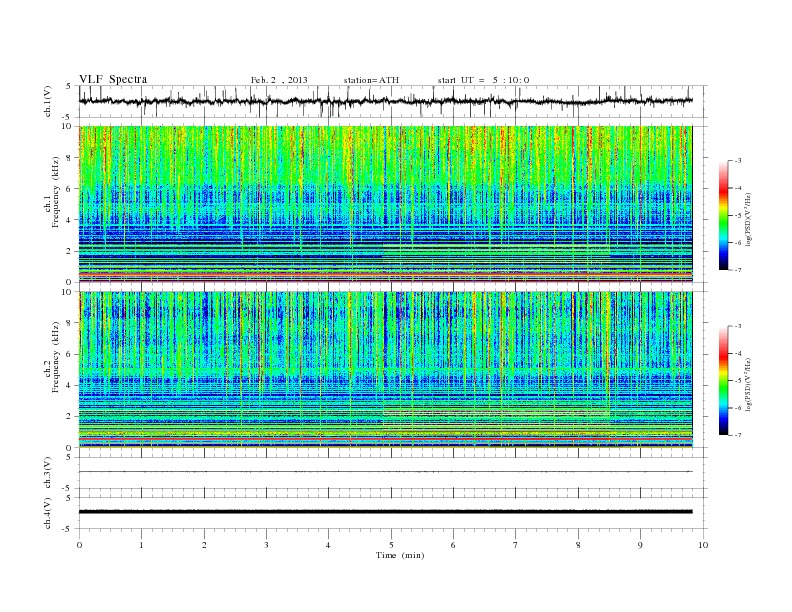
Task: Click time axis tick label "3"
Action: 266,545
